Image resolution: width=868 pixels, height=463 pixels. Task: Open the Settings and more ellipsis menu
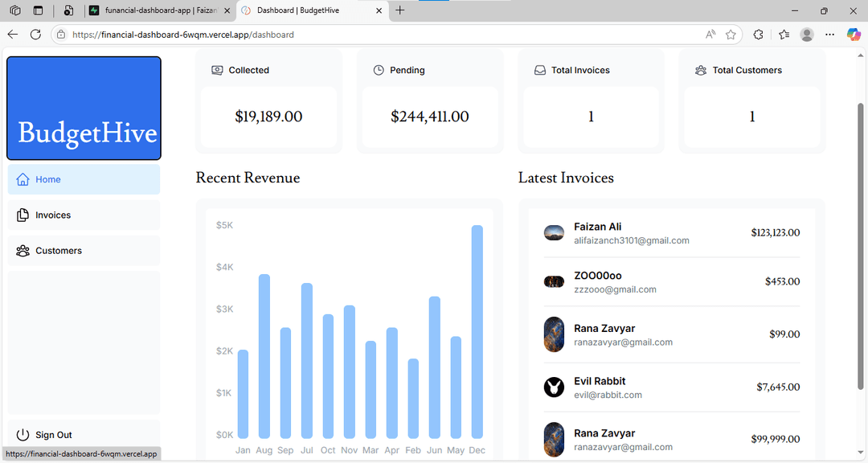click(x=829, y=35)
